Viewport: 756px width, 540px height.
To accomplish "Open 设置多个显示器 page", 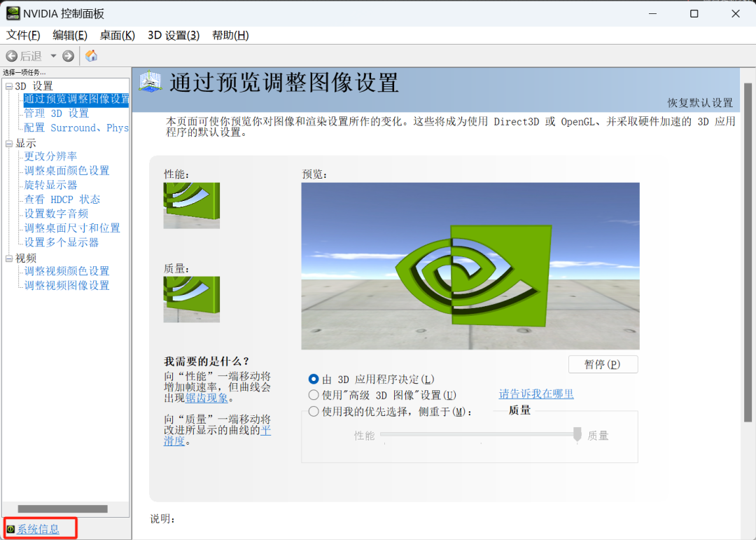I will pos(61,242).
